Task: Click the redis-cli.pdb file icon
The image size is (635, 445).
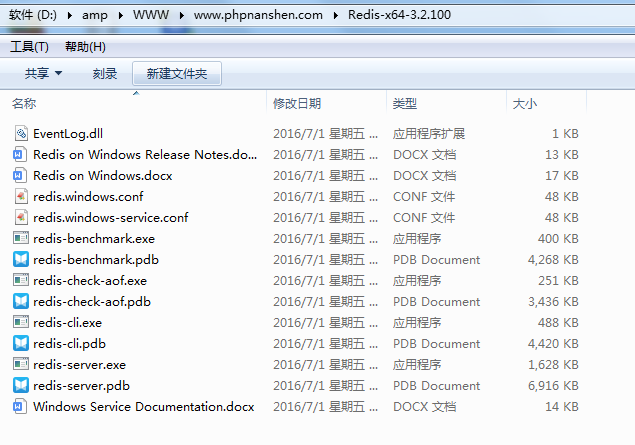Action: click(21, 344)
